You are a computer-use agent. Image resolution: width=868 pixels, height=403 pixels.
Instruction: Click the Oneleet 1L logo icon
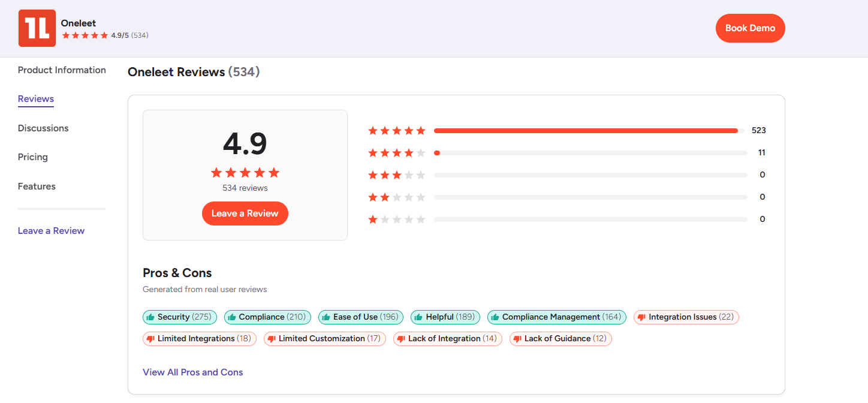37,28
